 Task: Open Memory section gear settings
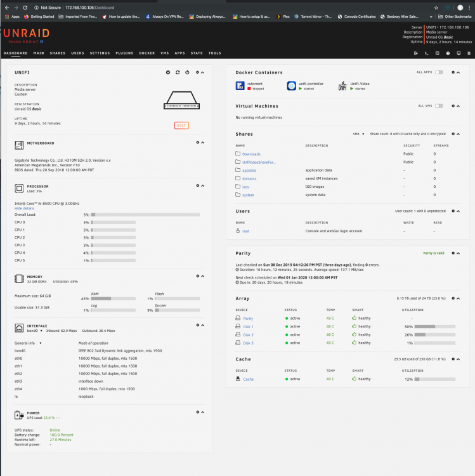click(x=198, y=276)
